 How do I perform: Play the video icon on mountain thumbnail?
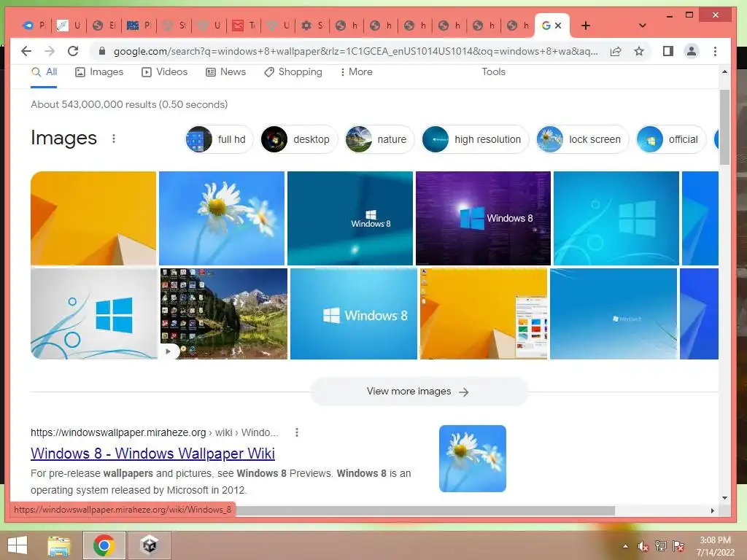169,351
